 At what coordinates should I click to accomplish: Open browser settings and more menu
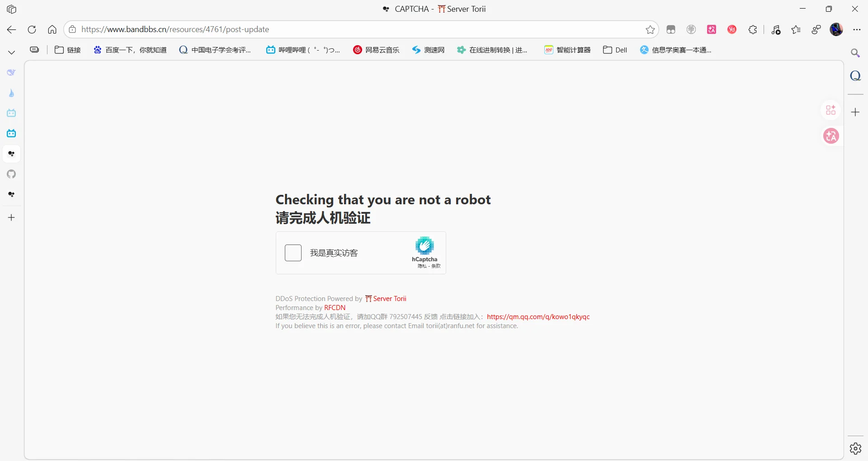coord(857,30)
